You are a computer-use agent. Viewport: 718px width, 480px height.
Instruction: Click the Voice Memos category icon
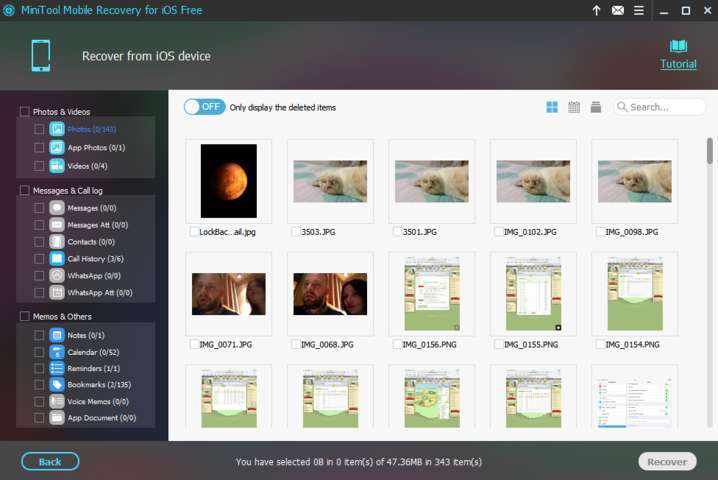(x=57, y=402)
